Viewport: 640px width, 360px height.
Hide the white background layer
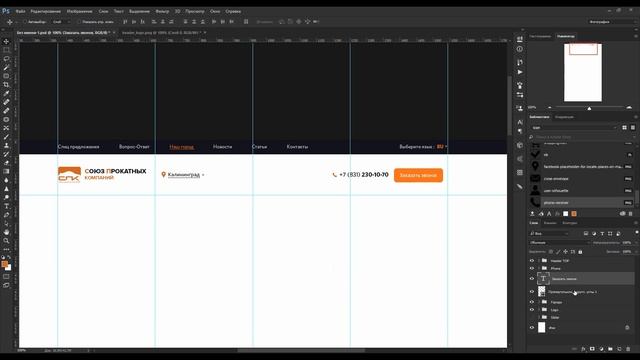click(x=532, y=327)
